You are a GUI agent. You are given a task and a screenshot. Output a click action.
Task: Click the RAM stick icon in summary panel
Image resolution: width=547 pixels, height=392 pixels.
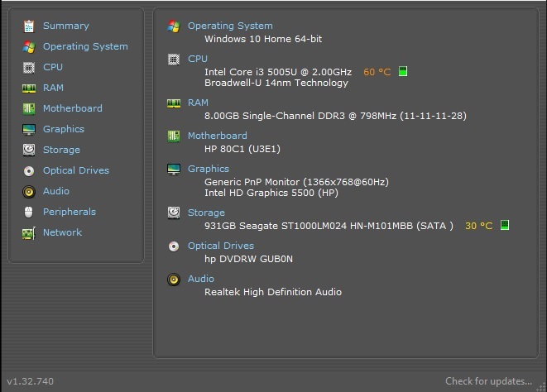(174, 103)
